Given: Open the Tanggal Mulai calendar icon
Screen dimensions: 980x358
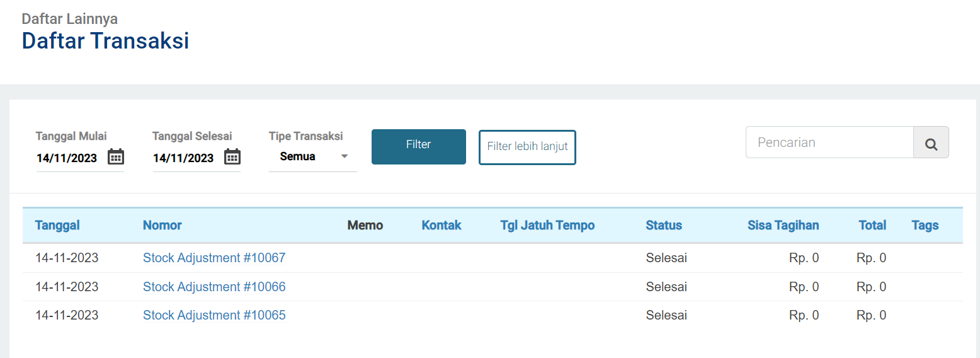Looking at the screenshot, I should click(116, 157).
